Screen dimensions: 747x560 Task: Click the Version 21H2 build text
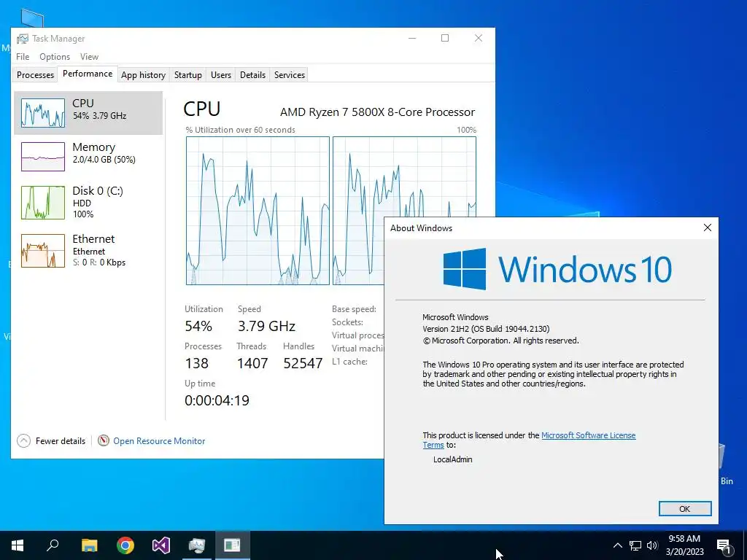coord(486,329)
